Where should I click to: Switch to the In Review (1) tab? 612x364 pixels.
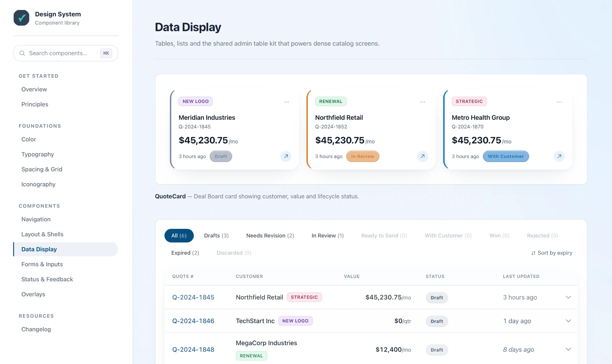(327, 236)
